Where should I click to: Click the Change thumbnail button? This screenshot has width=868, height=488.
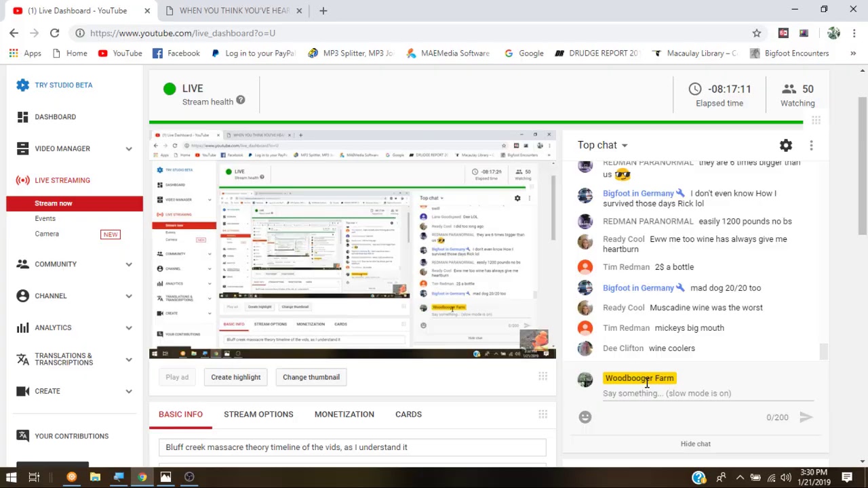click(311, 377)
